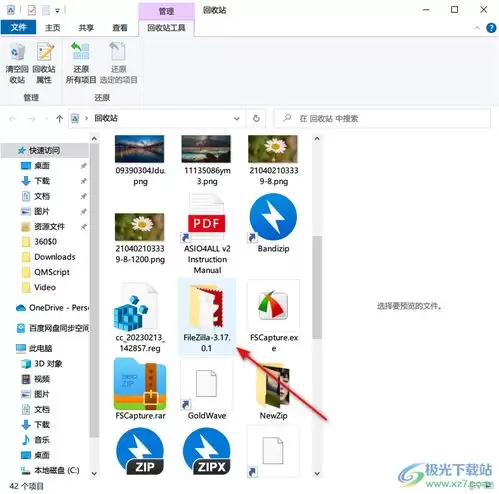Click the file list vertical scrollbar thumb

click(317, 287)
